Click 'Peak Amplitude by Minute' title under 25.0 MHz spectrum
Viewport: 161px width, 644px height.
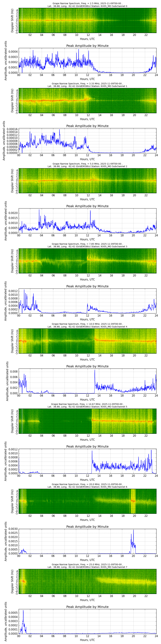click(x=87, y=607)
